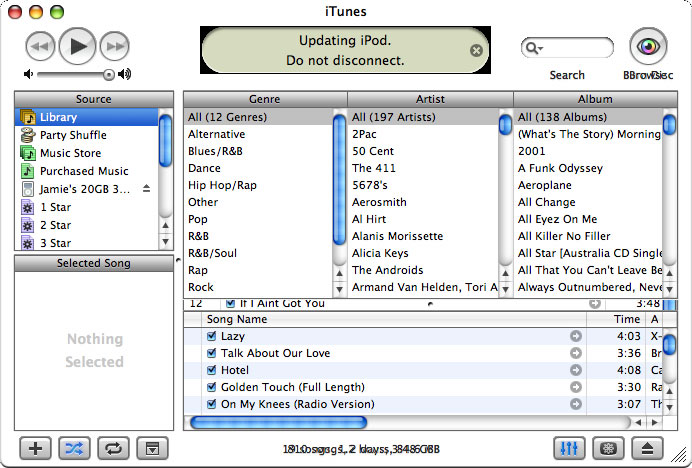Adjust the volume slider knob
Image resolution: width=692 pixels, height=468 pixels.
tap(109, 75)
